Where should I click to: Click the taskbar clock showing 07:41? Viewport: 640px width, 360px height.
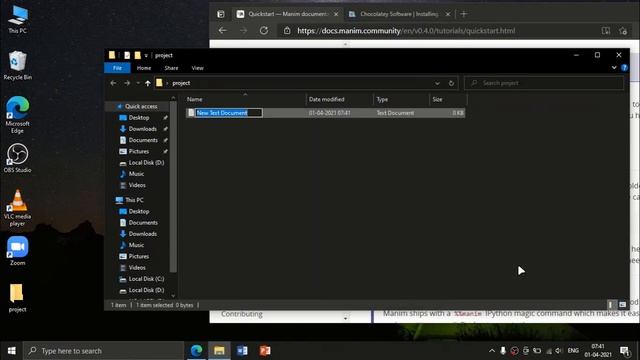[x=598, y=351]
